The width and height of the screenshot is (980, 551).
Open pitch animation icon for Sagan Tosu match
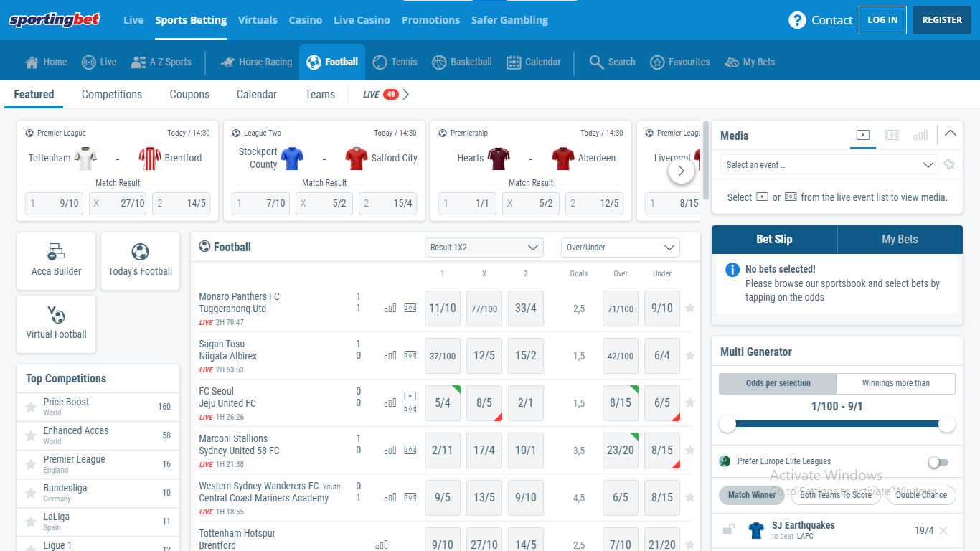410,355
